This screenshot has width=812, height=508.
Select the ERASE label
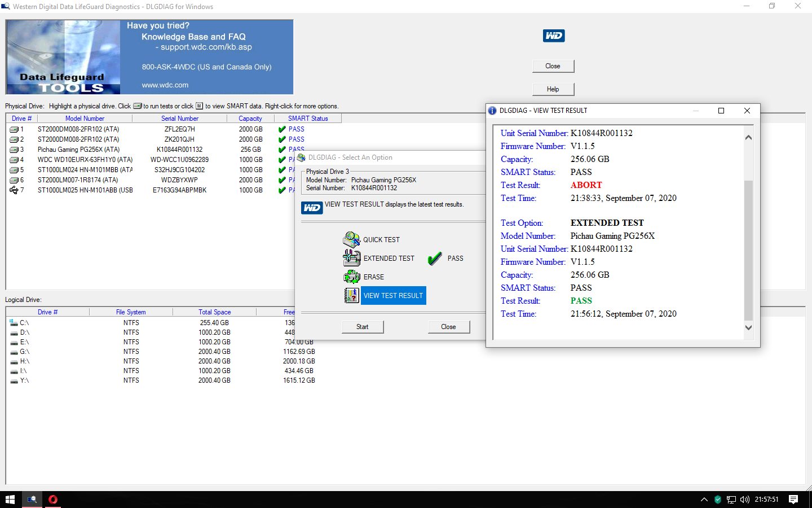tap(374, 277)
